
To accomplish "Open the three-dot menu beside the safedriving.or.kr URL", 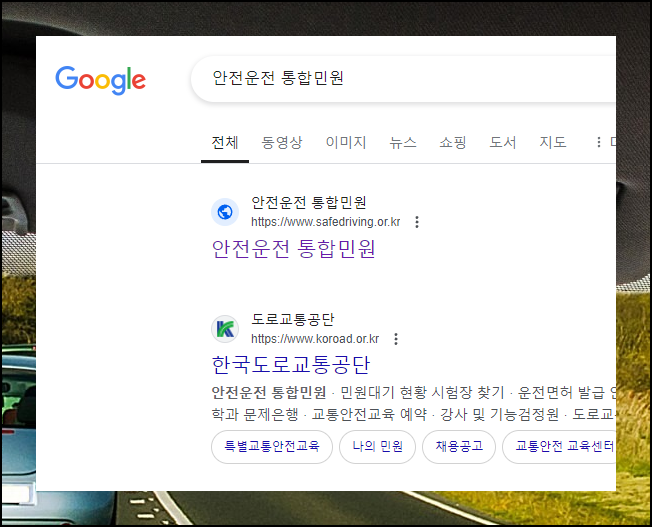I will point(417,222).
